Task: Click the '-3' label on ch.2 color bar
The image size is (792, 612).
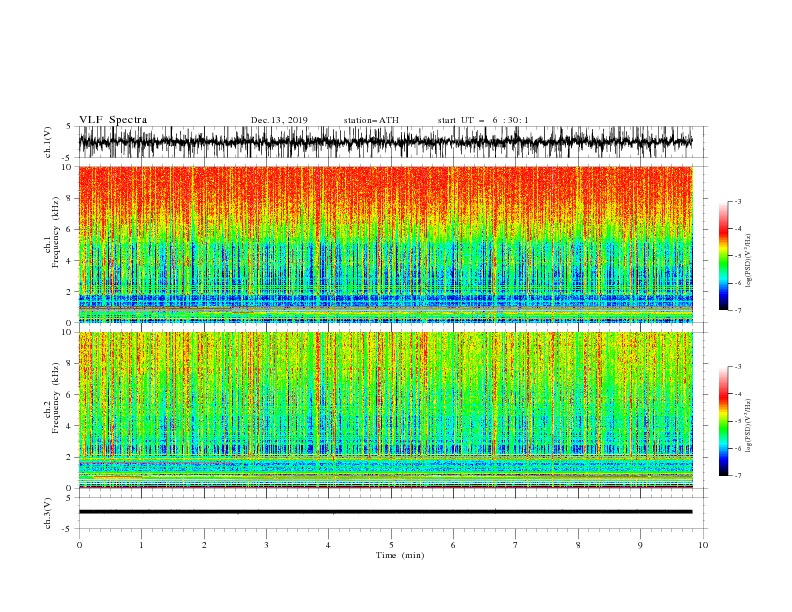Action: [x=737, y=367]
